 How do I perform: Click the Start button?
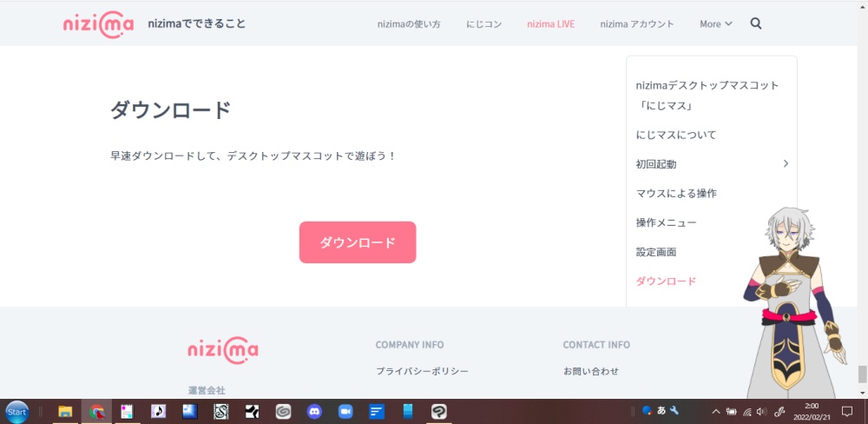16,412
